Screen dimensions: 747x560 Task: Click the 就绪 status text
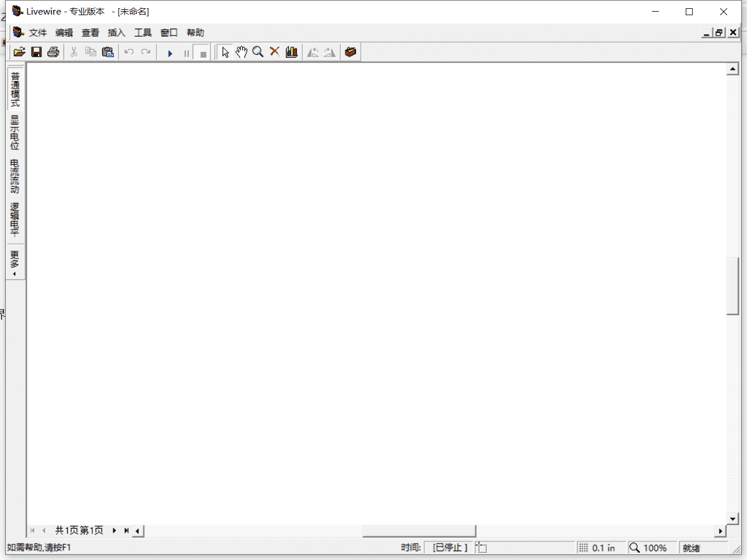(x=692, y=548)
